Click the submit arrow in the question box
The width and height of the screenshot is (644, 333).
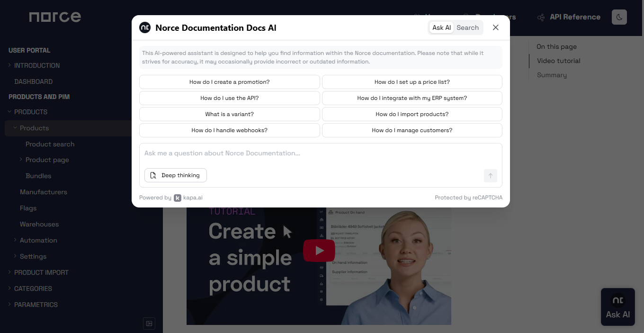coord(491,176)
